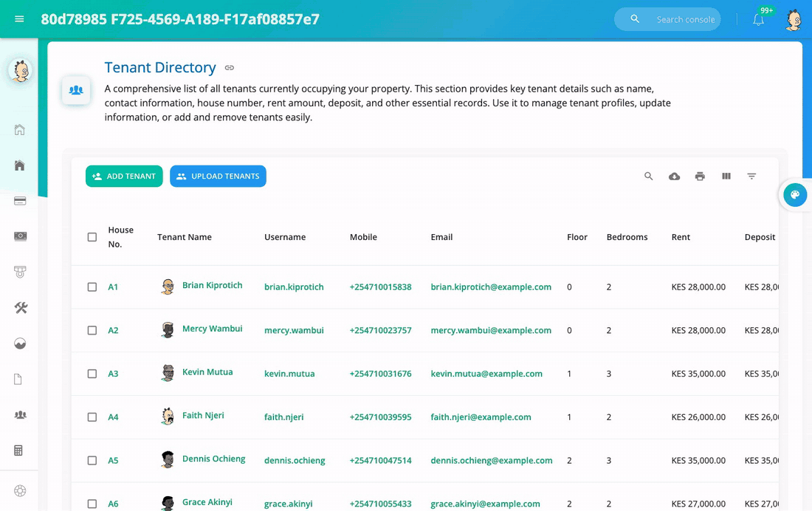Open Kevin Mutua tenant name link
Image resolution: width=812 pixels, height=511 pixels.
(207, 372)
